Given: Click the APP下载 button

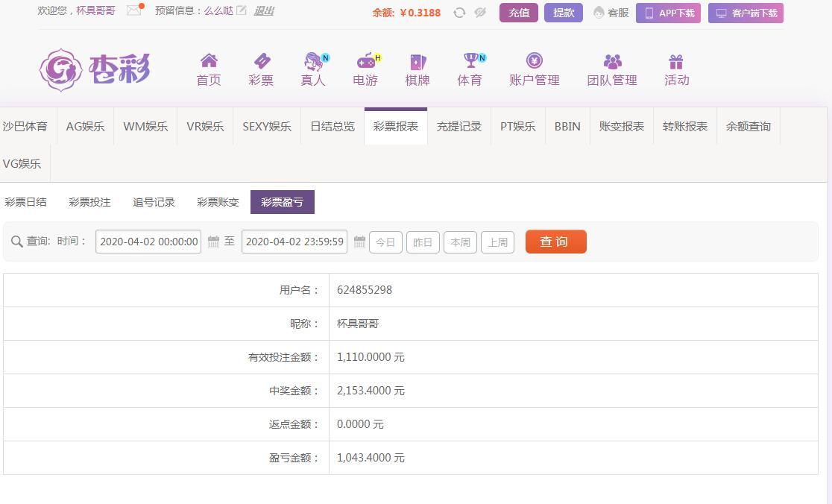Looking at the screenshot, I should [x=669, y=13].
